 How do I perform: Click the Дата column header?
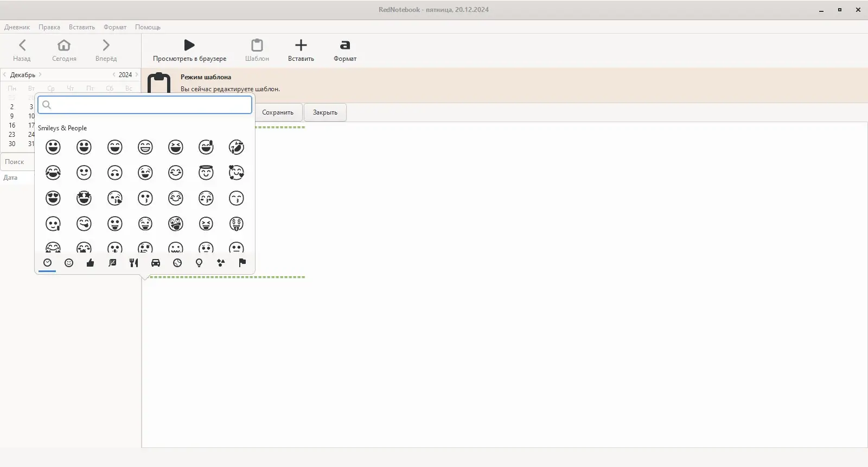click(10, 178)
